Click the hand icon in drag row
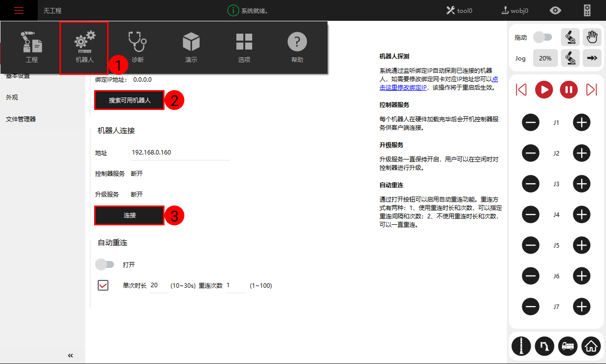This screenshot has width=606, height=364. [591, 37]
